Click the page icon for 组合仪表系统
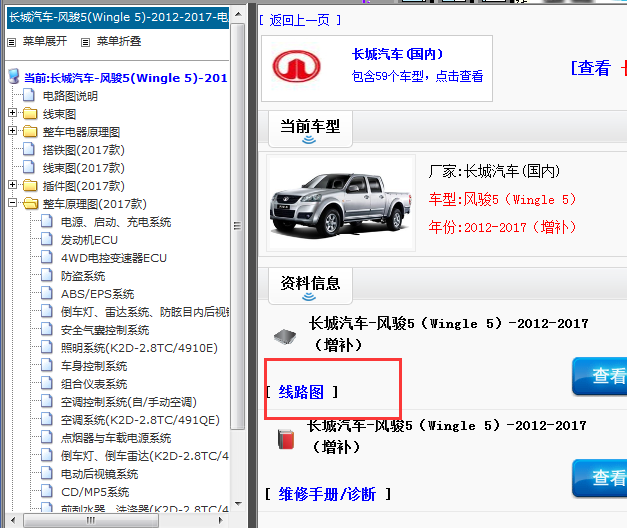Image resolution: width=627 pixels, height=528 pixels. (x=47, y=383)
